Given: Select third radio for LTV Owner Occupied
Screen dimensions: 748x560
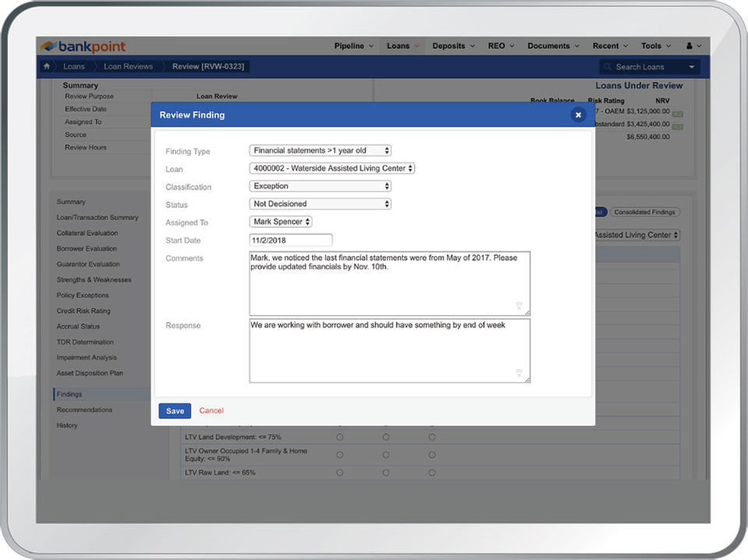Looking at the screenshot, I should pyautogui.click(x=432, y=455).
